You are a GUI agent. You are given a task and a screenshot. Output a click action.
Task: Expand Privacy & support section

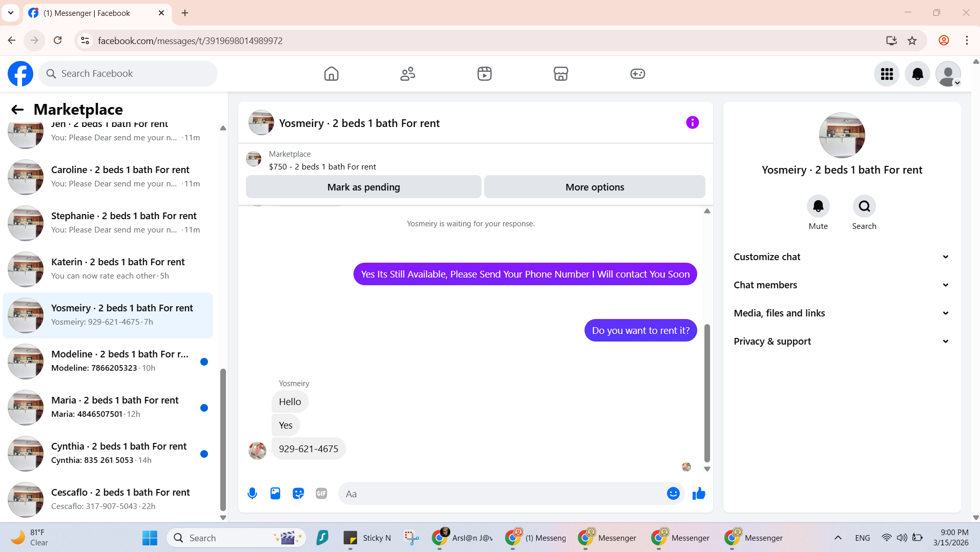tap(842, 342)
